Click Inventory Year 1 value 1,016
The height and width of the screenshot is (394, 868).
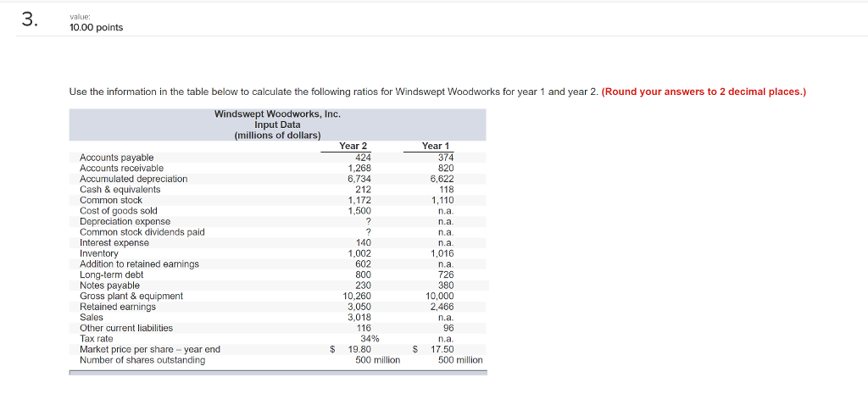[442, 253]
